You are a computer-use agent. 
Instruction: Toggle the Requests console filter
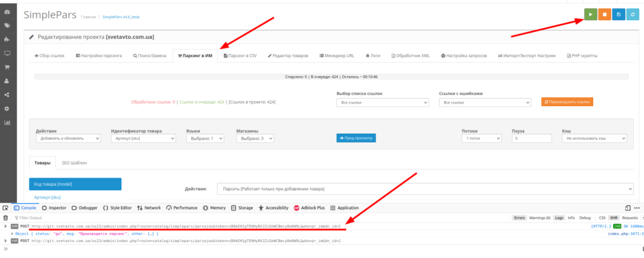point(630,218)
